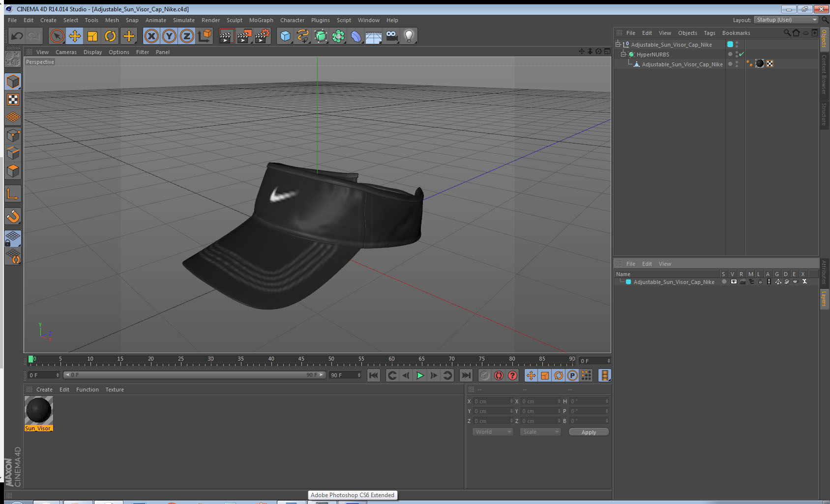
Task: Click the layer color swatch in Layers panel
Action: pos(628,282)
